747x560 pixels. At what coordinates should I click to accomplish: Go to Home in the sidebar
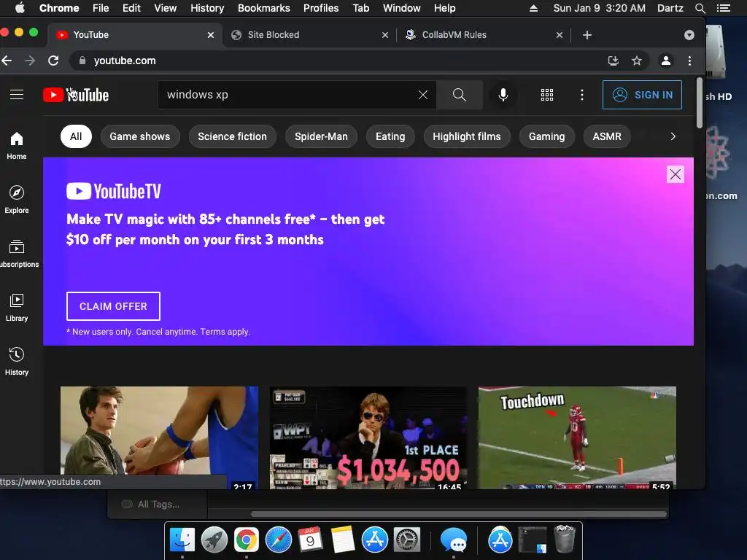[17, 146]
